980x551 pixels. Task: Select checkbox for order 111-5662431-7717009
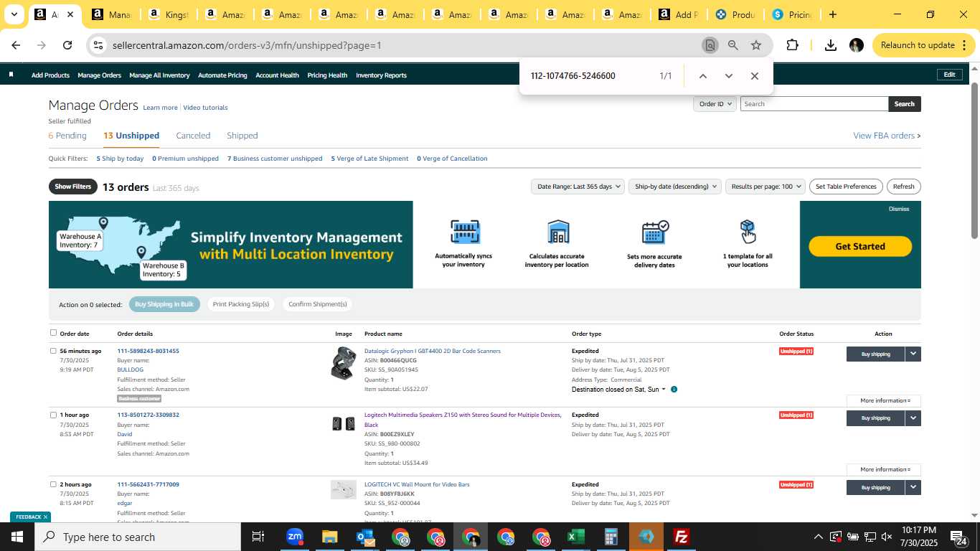[53, 484]
